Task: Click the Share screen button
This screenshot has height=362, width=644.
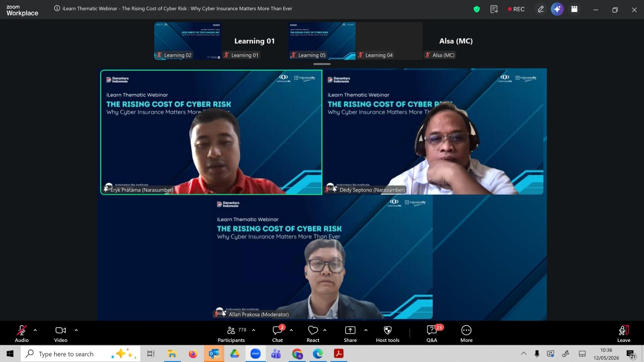Action: click(350, 334)
